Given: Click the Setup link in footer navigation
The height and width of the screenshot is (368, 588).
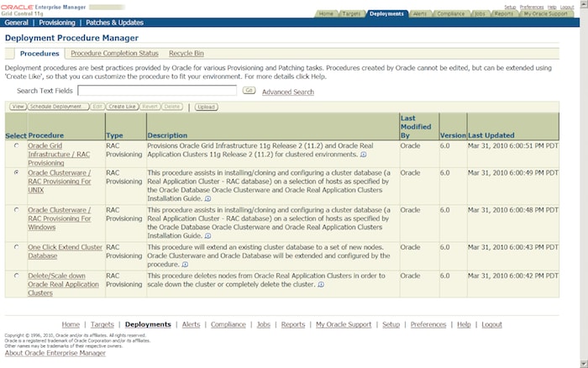Looking at the screenshot, I should coord(391,324).
